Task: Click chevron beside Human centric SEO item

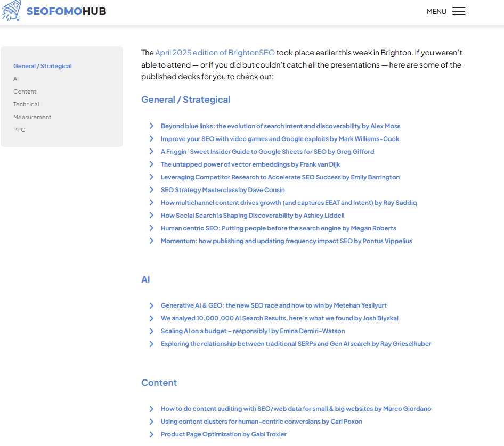Action: point(151,228)
